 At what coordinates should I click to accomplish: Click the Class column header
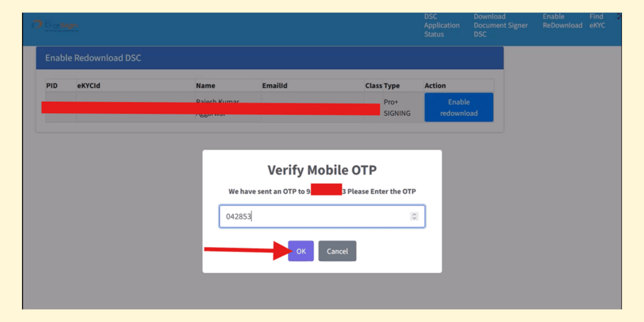click(374, 85)
